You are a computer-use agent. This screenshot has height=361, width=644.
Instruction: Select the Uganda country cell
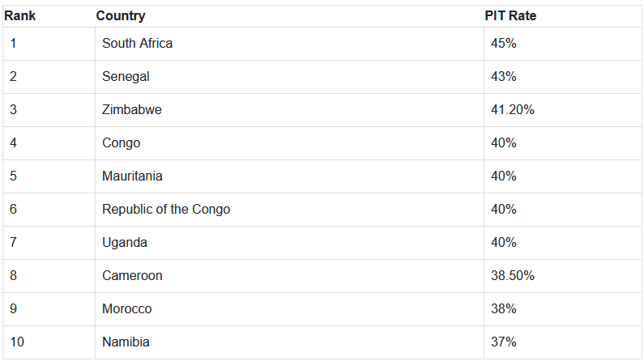(125, 242)
